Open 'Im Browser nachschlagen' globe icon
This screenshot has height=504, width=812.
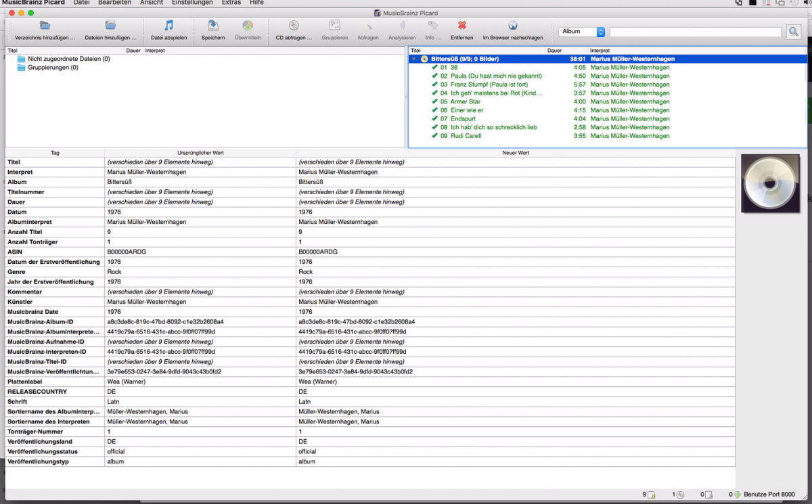coord(512,26)
